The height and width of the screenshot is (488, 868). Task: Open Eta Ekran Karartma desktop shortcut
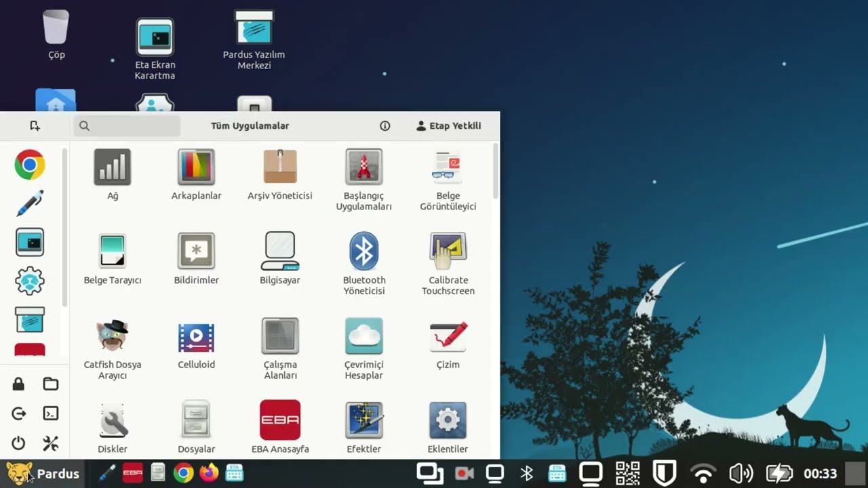[x=155, y=49]
